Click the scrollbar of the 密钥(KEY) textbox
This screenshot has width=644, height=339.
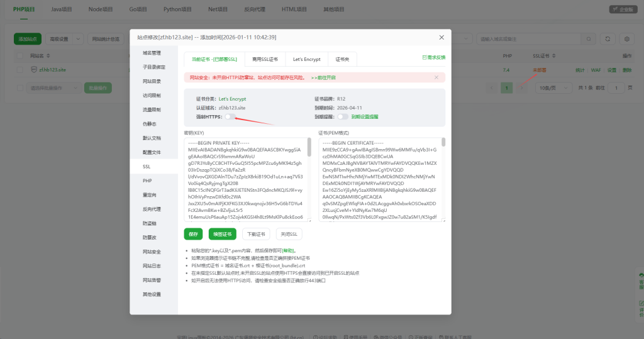[308, 148]
